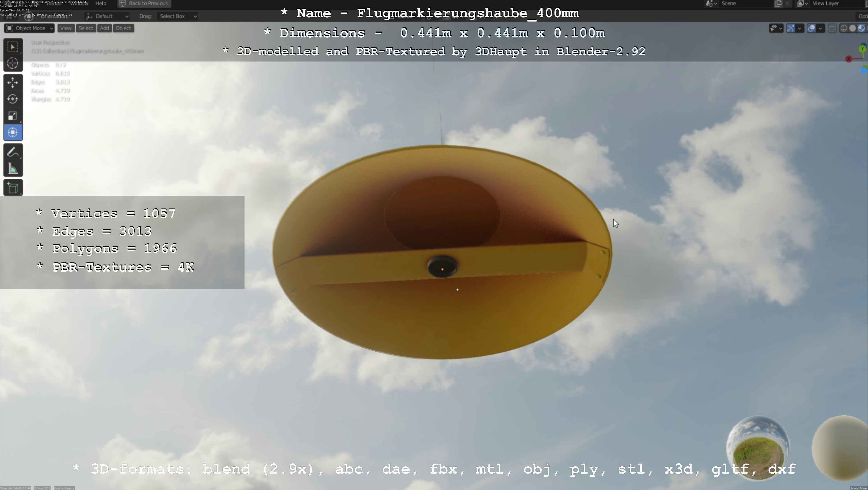Select the Add Cube tool
This screenshot has height=490, width=868.
coord(13,188)
